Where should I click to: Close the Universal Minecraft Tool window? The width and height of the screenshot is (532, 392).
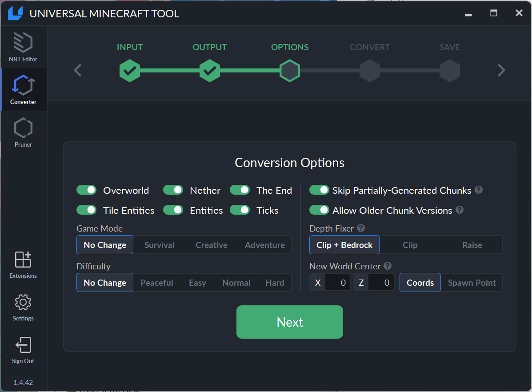(519, 13)
